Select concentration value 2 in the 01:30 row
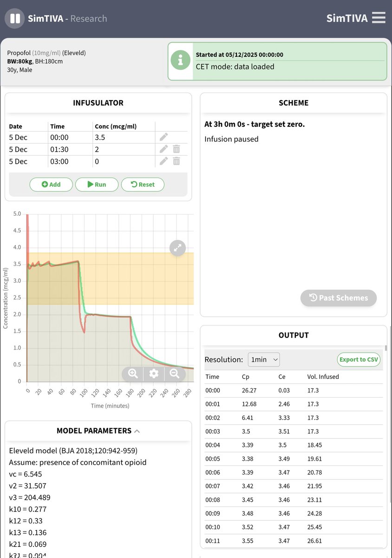 pyautogui.click(x=97, y=149)
